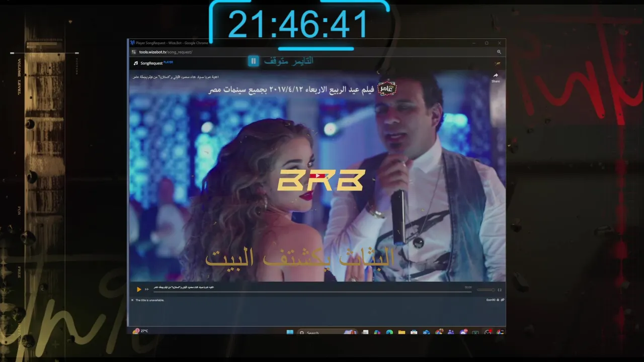Seek along the song progress bar
This screenshot has width=644, height=362.
(312, 291)
